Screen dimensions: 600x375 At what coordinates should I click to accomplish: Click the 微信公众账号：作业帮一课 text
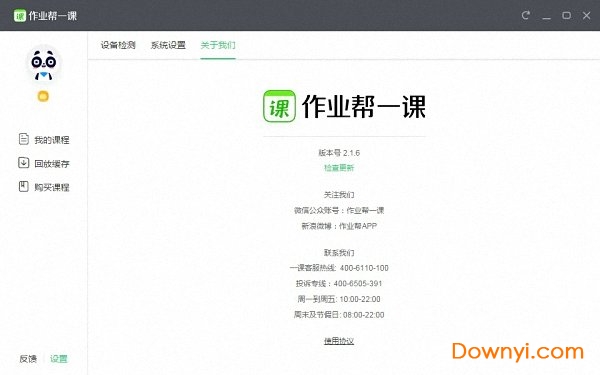coord(339,210)
